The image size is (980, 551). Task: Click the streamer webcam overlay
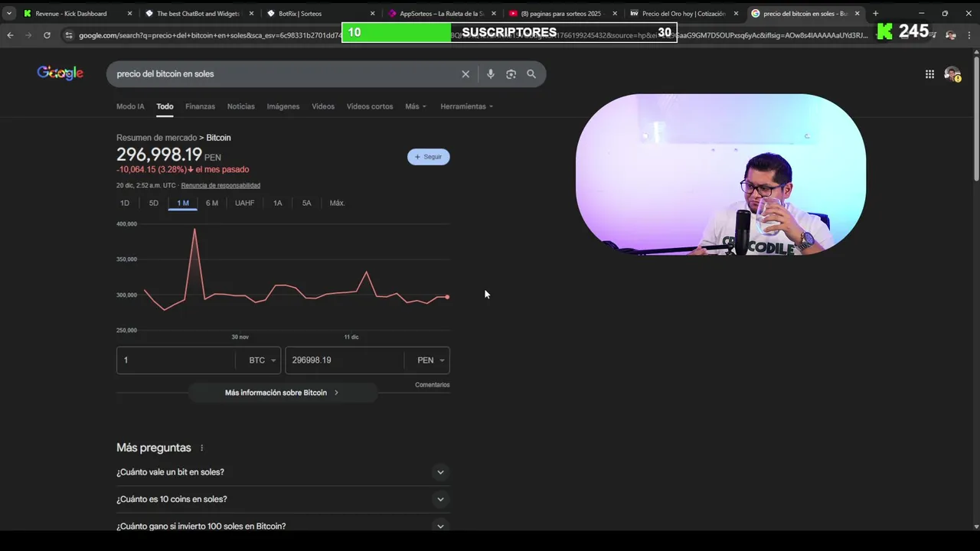[x=720, y=174]
